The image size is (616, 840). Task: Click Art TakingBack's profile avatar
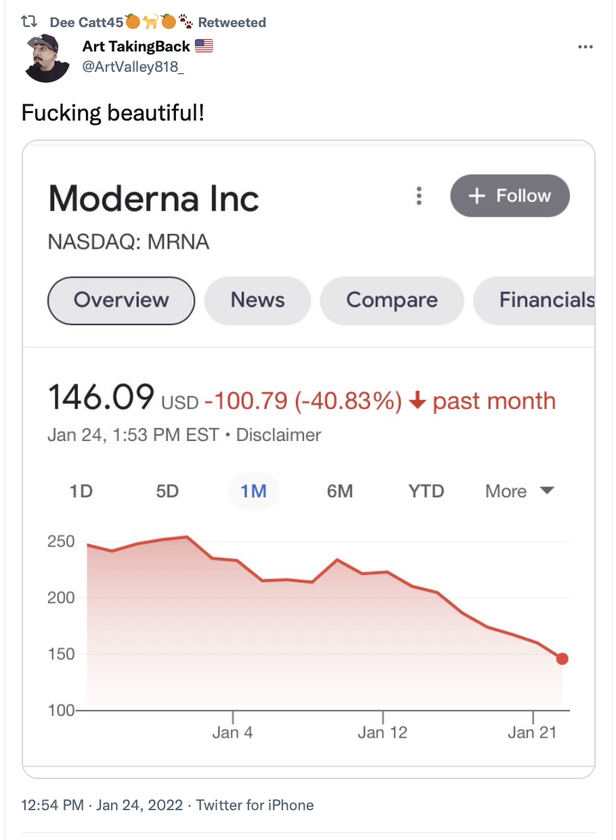(47, 58)
